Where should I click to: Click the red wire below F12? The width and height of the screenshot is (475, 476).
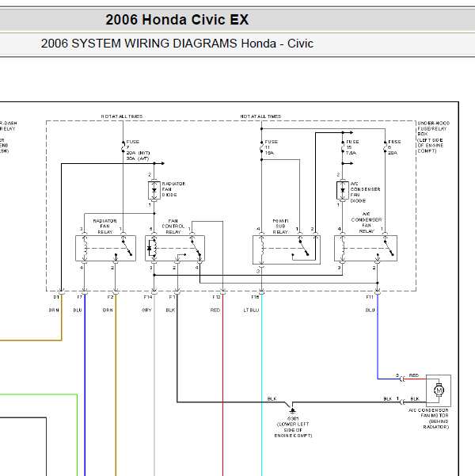(x=222, y=386)
